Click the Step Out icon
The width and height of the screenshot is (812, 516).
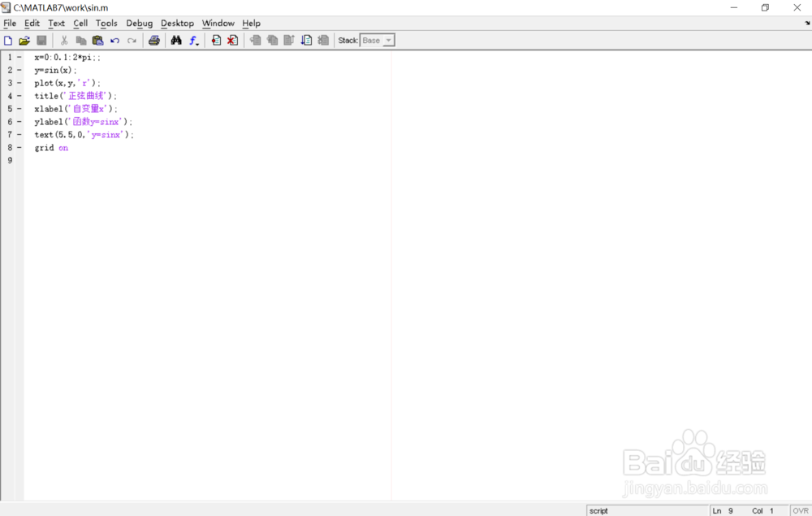tap(289, 41)
